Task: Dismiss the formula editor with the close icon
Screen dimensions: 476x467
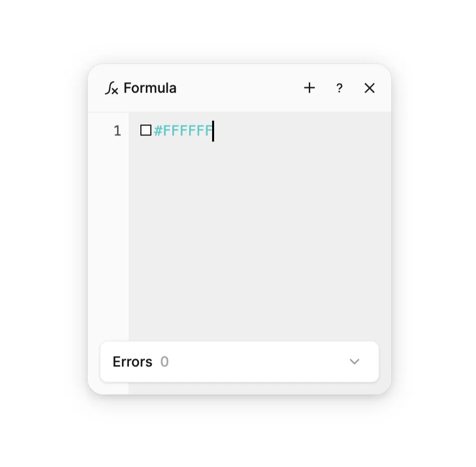Action: tap(369, 88)
